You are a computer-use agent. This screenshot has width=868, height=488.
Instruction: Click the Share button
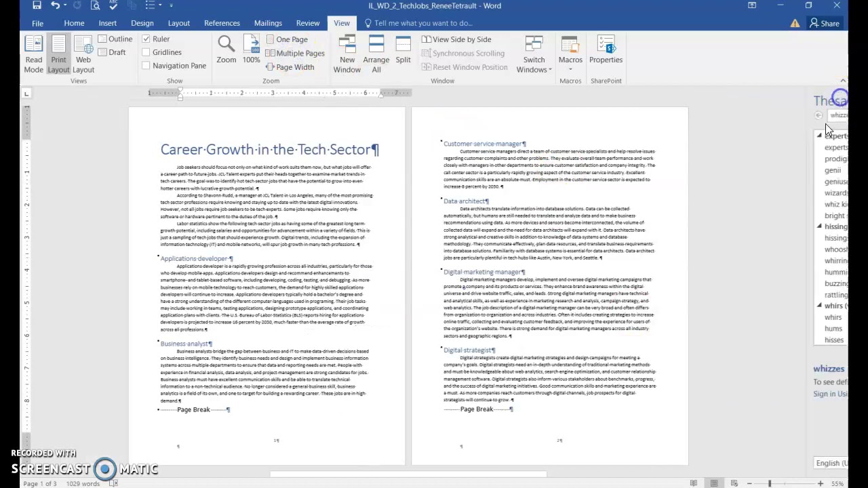tap(825, 23)
